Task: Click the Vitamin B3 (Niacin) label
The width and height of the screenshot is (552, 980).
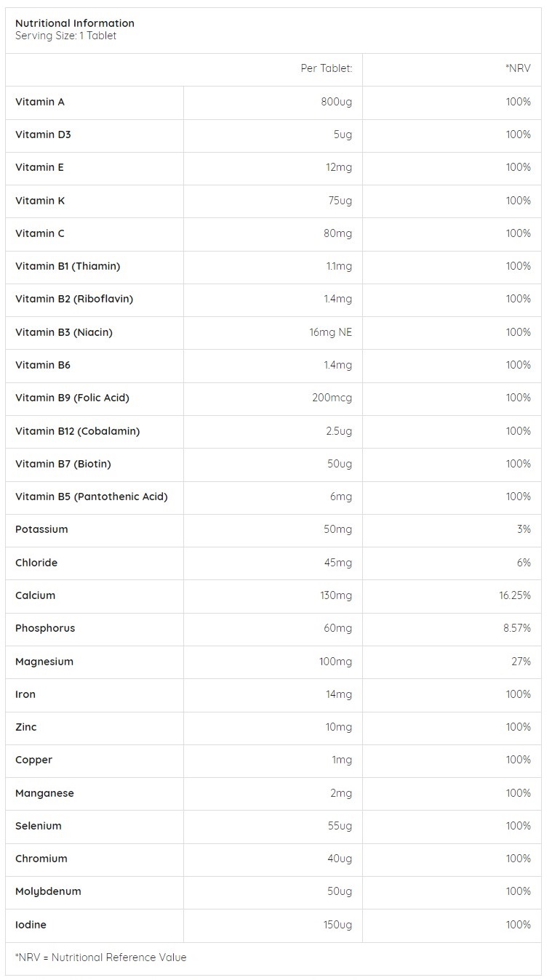Action: click(x=64, y=332)
